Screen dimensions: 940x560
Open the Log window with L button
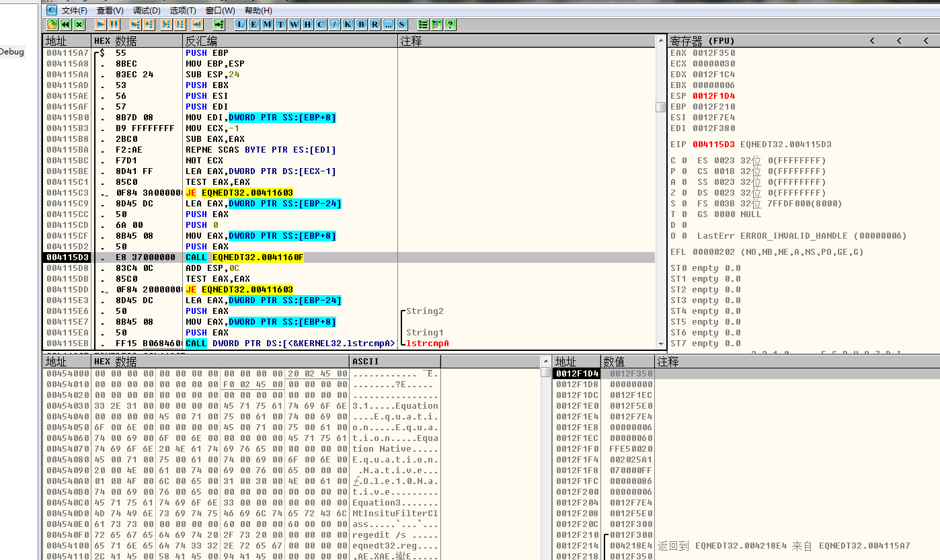coord(240,24)
